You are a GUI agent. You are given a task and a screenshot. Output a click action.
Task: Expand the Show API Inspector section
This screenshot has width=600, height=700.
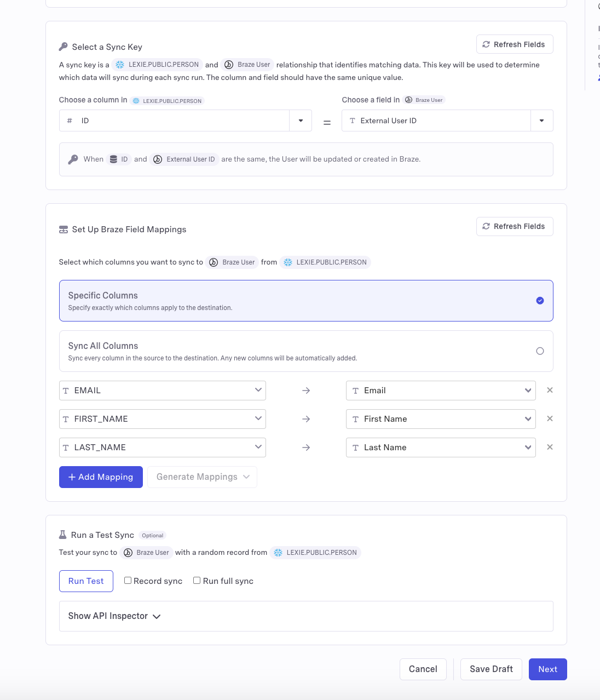click(x=114, y=616)
